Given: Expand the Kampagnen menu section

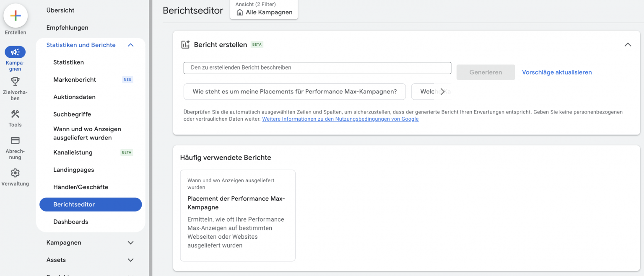Looking at the screenshot, I should coord(130,242).
